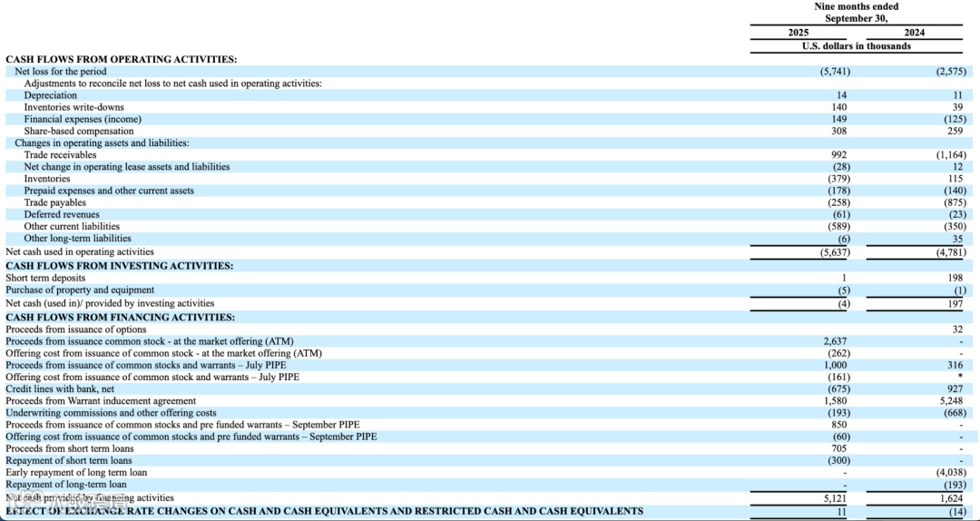This screenshot has height=521, width=980.
Task: Click ATM offering cost value (262)
Action: (x=837, y=353)
